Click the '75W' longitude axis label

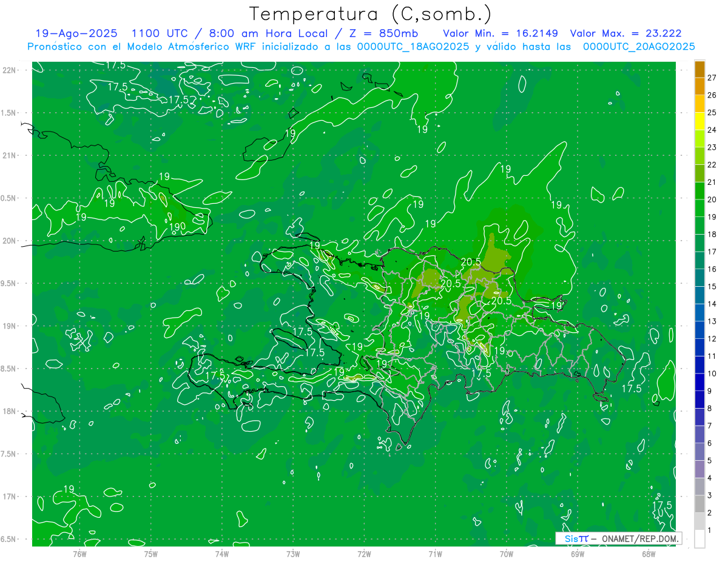point(151,554)
